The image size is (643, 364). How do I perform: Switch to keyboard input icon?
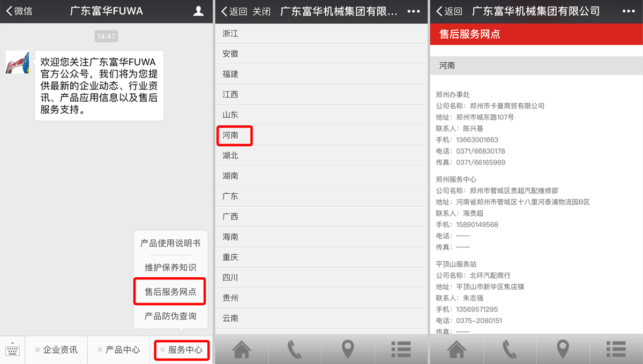coord(12,350)
